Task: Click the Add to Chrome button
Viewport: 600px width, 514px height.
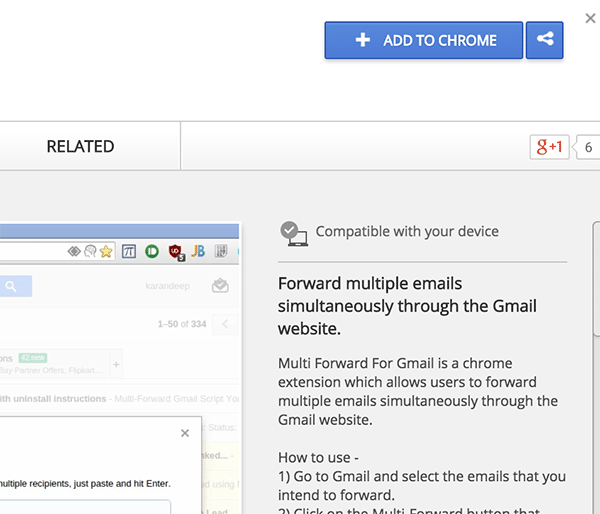Action: pyautogui.click(x=424, y=41)
